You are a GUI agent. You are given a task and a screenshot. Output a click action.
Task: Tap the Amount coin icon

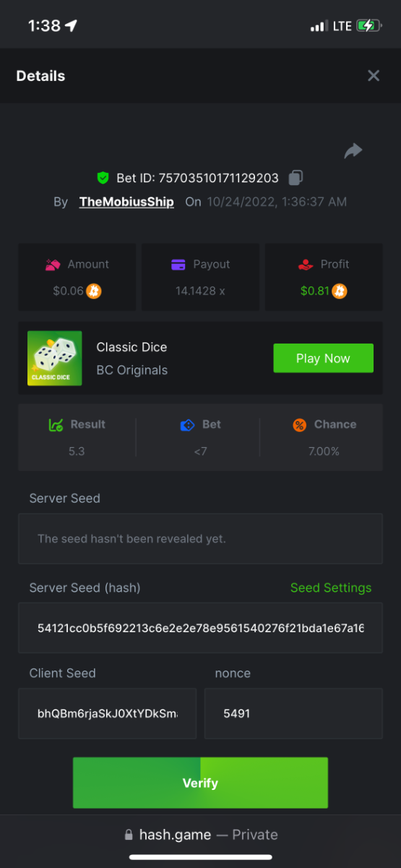94,292
